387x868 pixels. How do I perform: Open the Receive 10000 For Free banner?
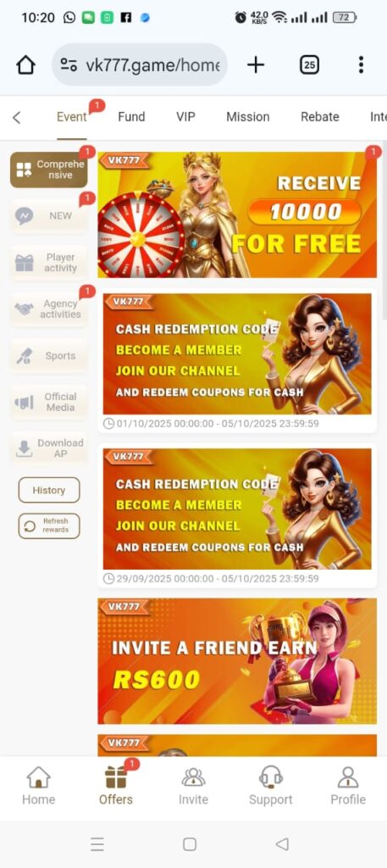click(x=237, y=214)
